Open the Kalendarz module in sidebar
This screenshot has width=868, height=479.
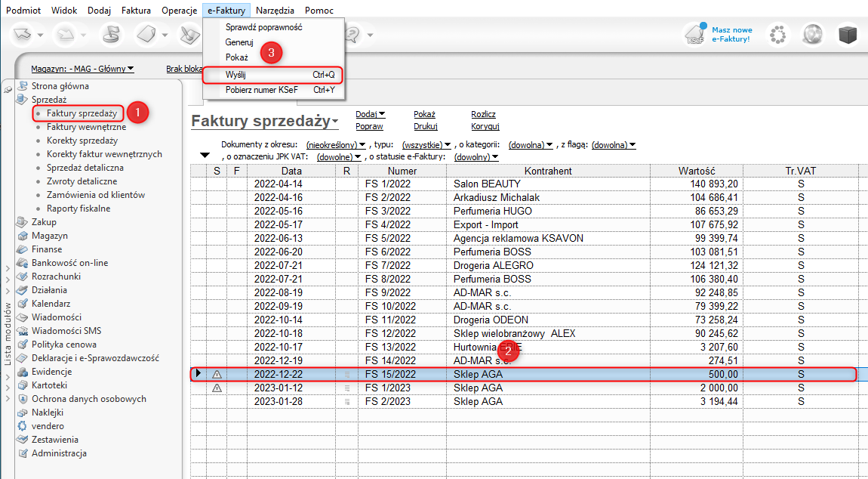click(x=51, y=304)
